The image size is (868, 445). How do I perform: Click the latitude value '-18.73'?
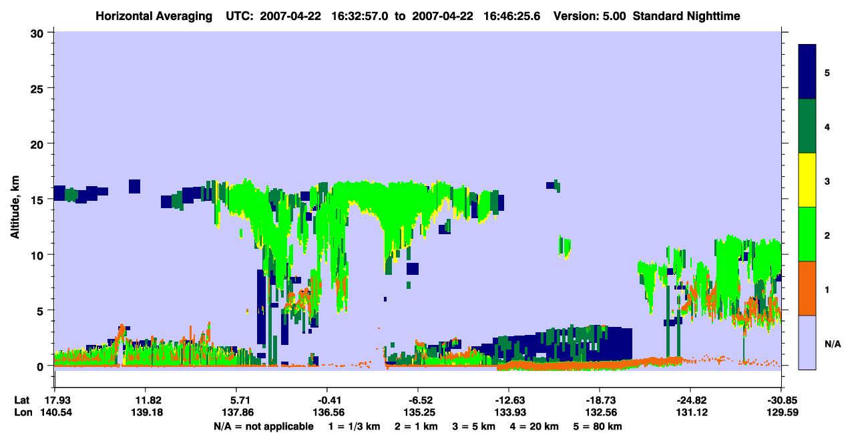pos(599,400)
